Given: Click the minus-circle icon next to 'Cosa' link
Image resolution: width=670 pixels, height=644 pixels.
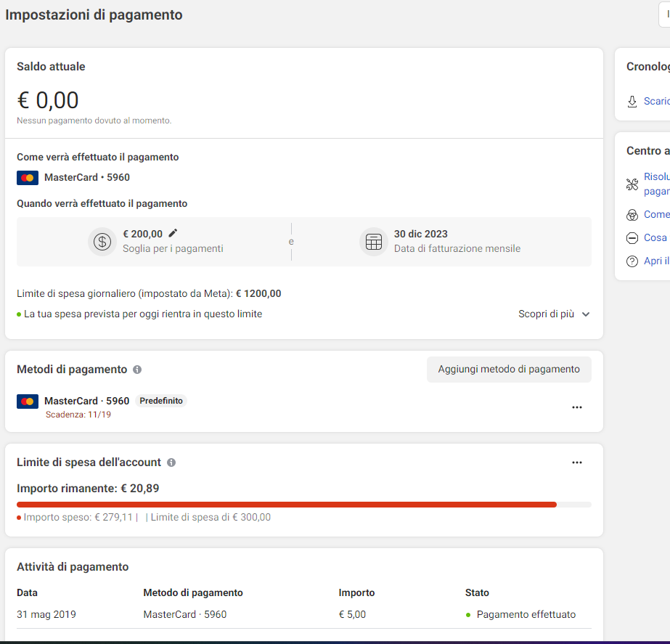Looking at the screenshot, I should click(x=632, y=238).
